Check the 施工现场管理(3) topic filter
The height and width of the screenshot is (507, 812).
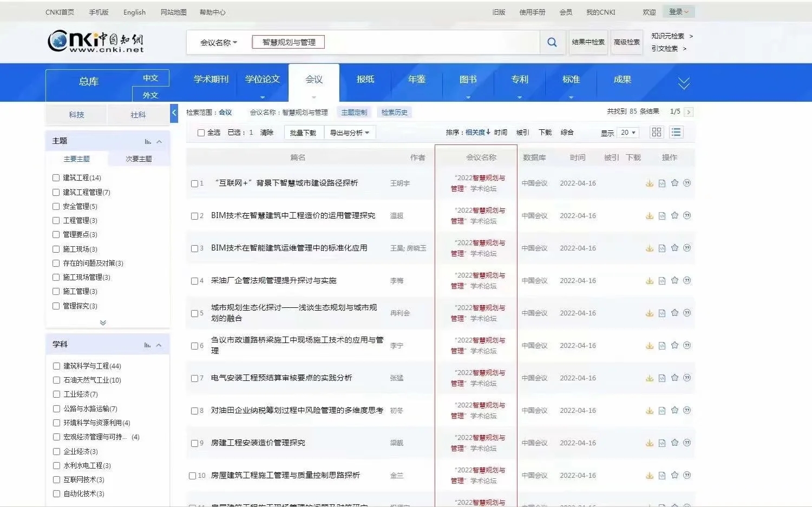56,277
